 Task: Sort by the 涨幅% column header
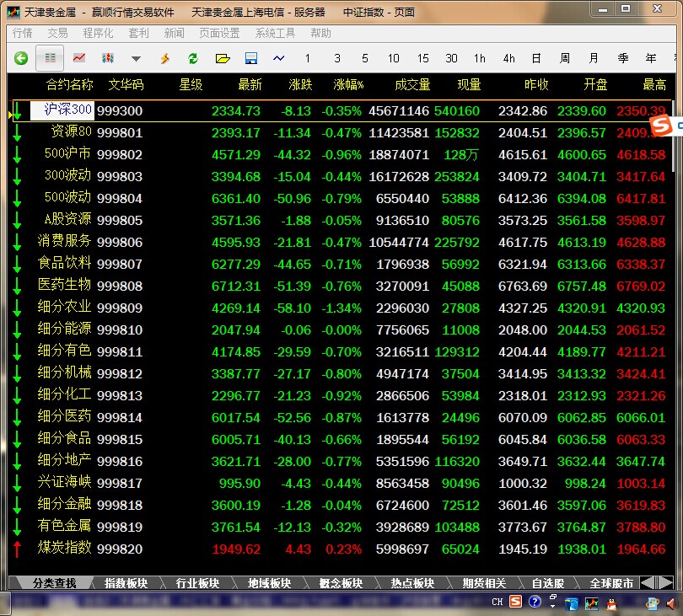[348, 84]
